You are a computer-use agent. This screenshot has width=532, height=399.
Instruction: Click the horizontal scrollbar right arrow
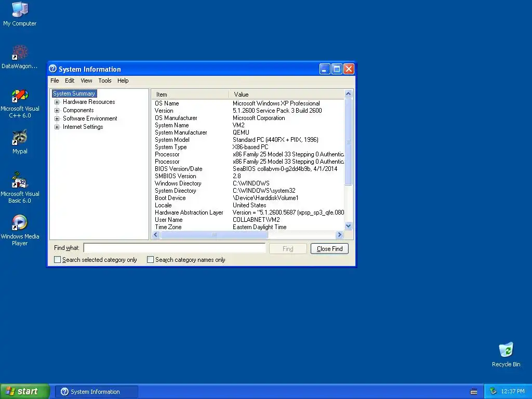[x=339, y=234]
